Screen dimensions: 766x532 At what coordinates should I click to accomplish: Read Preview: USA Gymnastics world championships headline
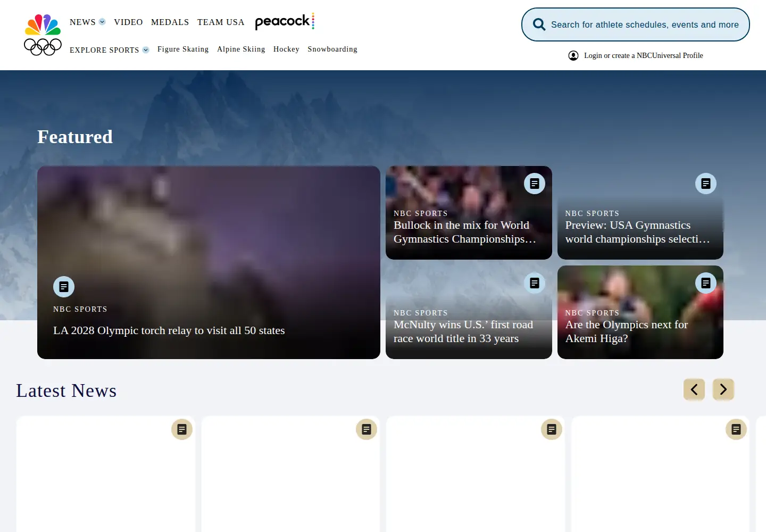[x=638, y=232]
